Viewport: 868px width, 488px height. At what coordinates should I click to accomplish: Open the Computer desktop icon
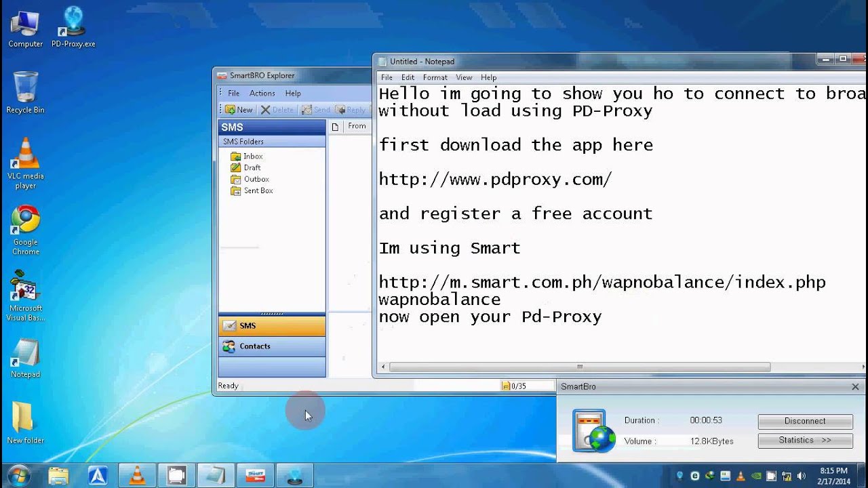point(25,28)
